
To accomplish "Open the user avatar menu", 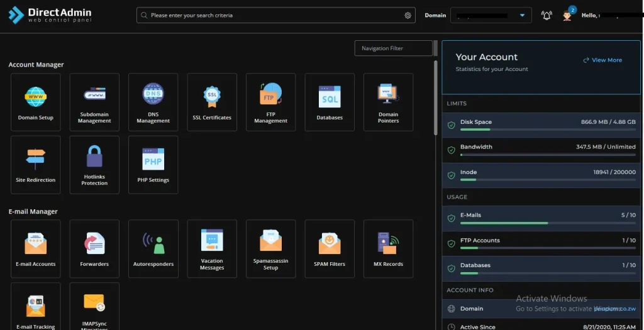I will (567, 16).
